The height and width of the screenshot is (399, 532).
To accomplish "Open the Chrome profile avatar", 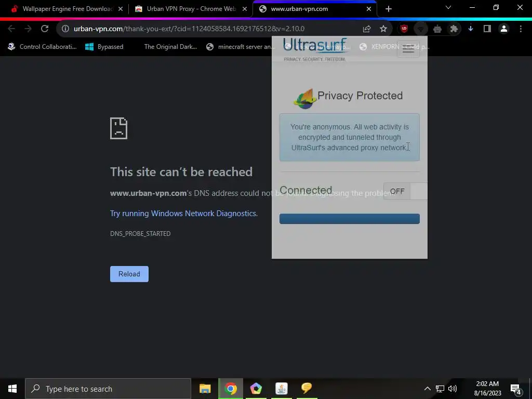I will coord(504,29).
